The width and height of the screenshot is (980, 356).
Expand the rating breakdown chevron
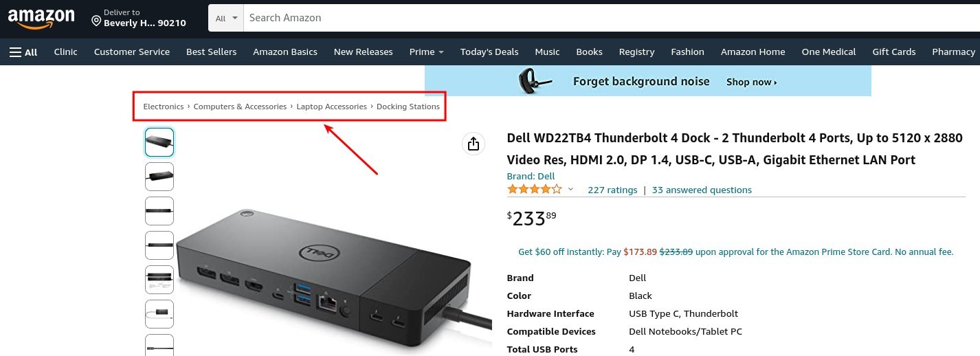click(570, 190)
